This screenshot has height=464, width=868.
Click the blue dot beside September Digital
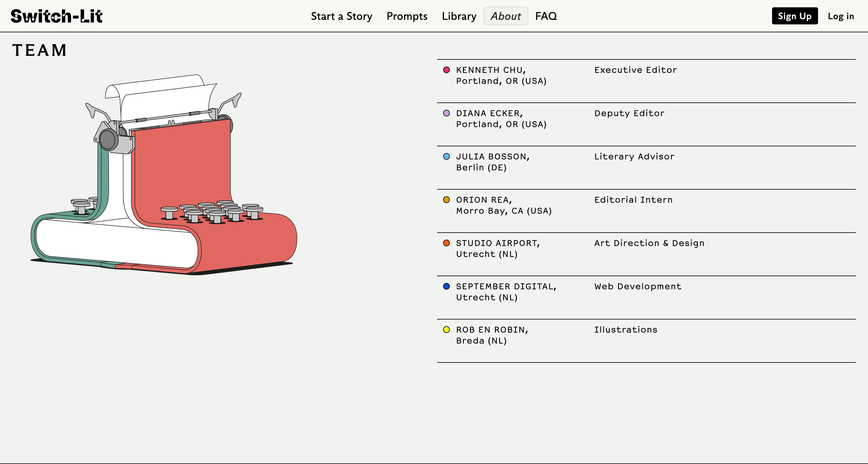coord(446,286)
